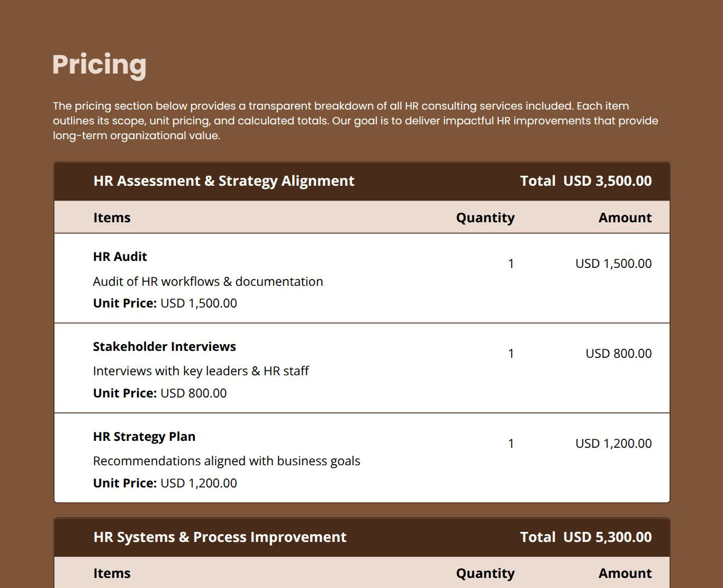Click the USD 800.00 amount value
The image size is (723, 588).
coord(618,354)
